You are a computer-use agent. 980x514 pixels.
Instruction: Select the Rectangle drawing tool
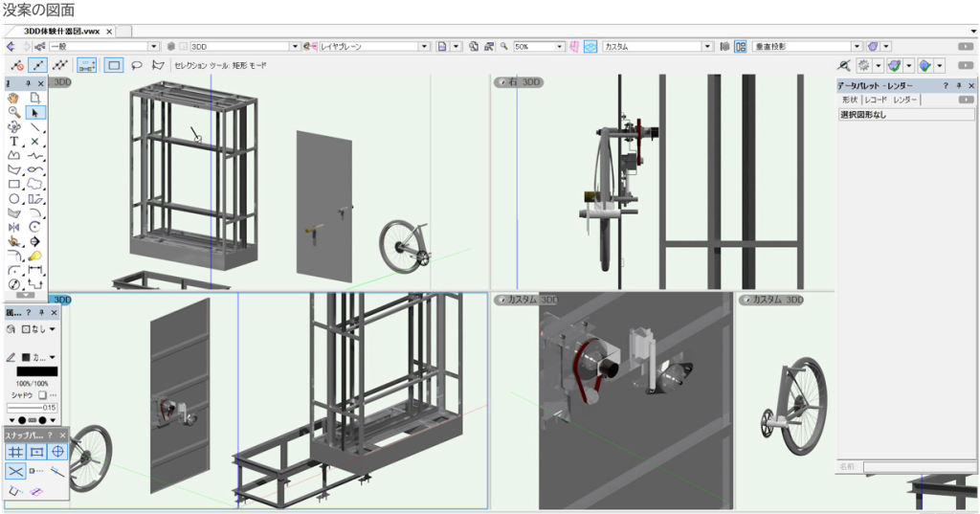[x=13, y=184]
